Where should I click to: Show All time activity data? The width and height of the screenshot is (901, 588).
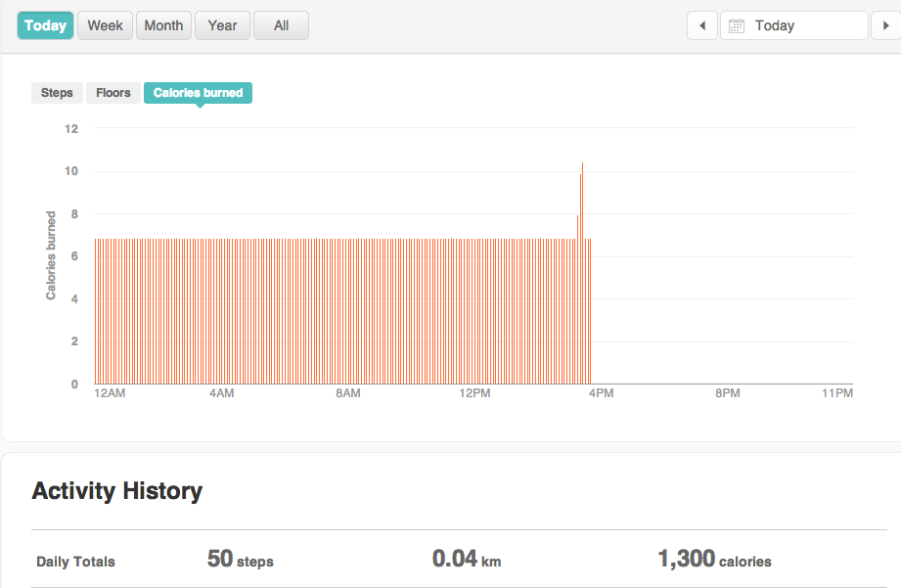point(281,25)
